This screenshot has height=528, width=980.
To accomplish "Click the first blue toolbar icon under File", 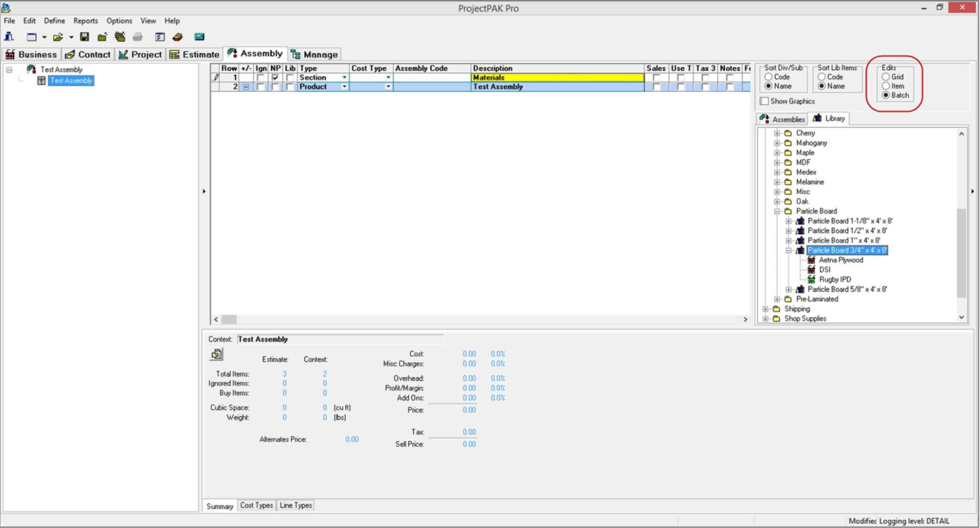I will 9,37.
